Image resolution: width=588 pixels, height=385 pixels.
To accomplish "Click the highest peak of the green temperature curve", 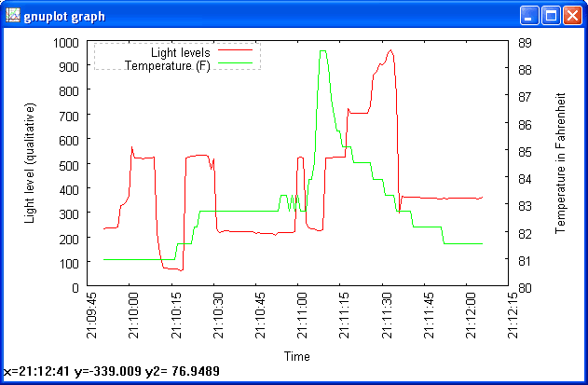I will [x=322, y=52].
